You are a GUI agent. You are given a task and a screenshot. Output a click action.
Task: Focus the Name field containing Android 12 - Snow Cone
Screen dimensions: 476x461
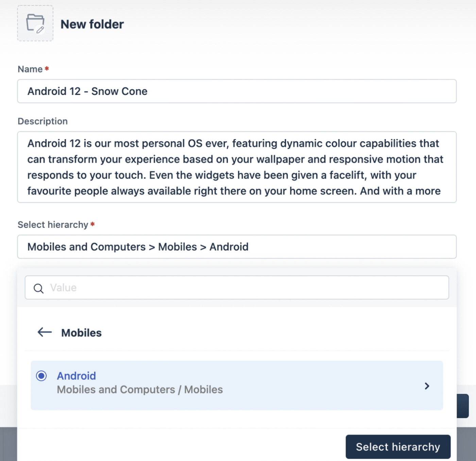click(x=237, y=91)
